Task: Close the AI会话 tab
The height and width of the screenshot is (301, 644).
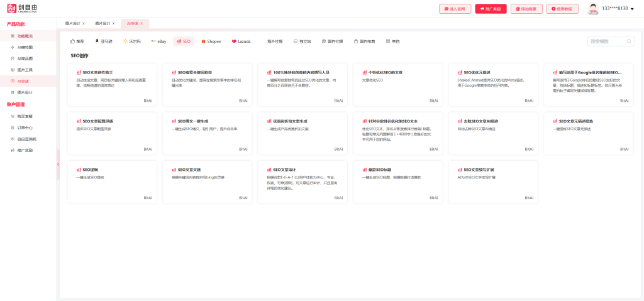Action: 142,23
